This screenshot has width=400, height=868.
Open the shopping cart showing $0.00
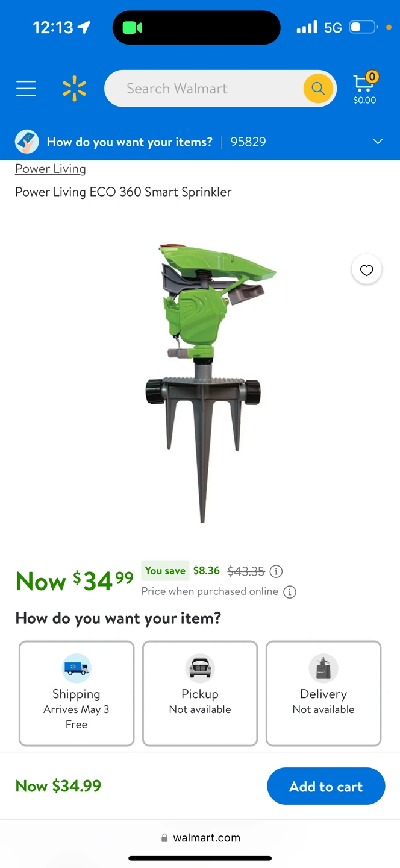(x=364, y=89)
